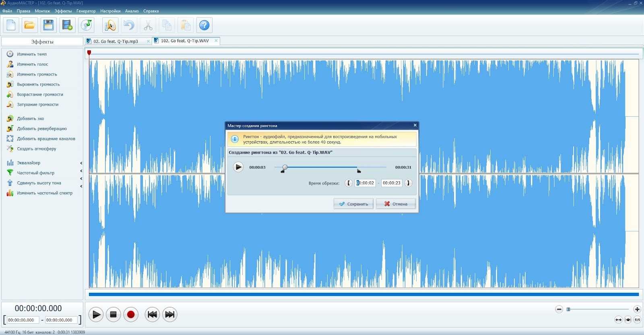Viewport: 644px width, 335px height.
Task: Play the ringtone preview in dialog
Action: tap(238, 167)
